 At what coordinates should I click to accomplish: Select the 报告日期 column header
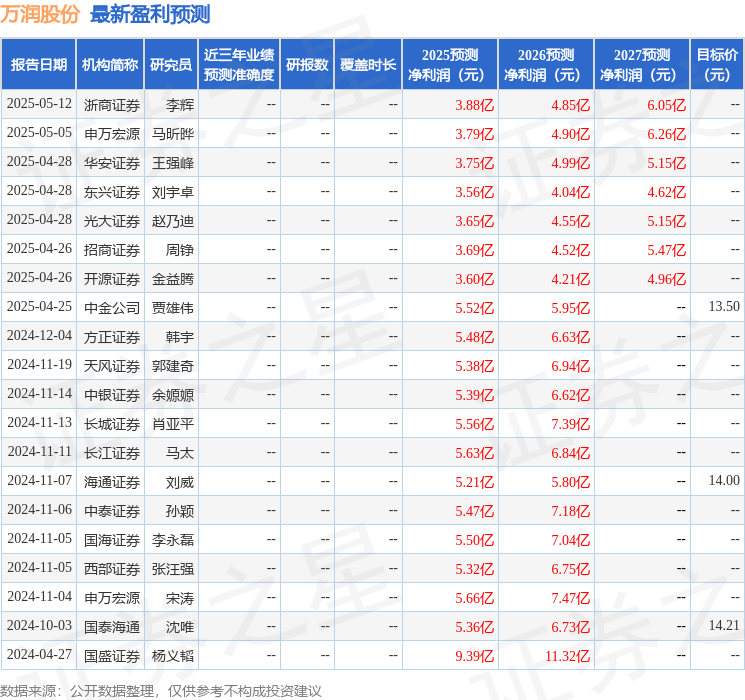click(38, 65)
